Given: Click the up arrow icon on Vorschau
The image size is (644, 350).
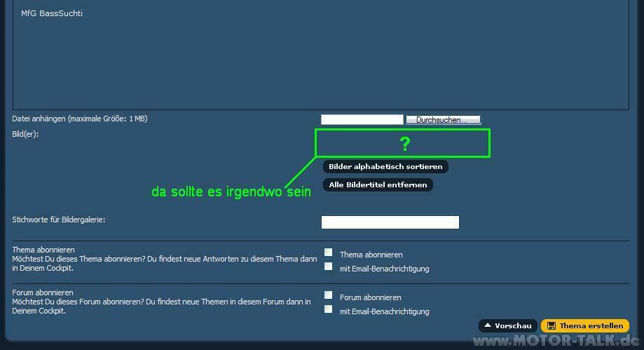Looking at the screenshot, I should click(488, 325).
